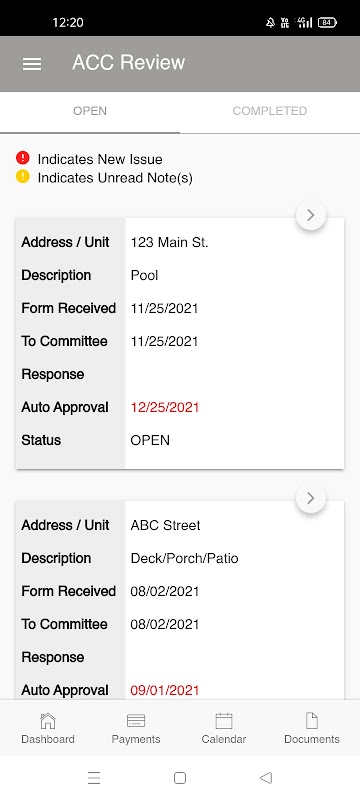Open Payments via the card icon

[x=136, y=721]
